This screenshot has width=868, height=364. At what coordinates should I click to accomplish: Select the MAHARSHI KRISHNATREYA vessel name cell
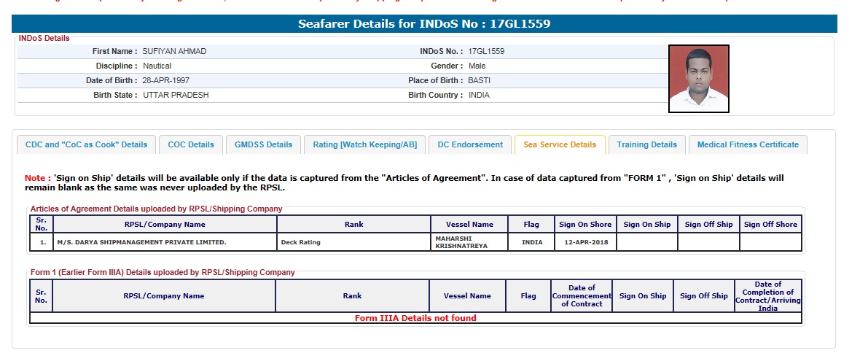click(461, 242)
